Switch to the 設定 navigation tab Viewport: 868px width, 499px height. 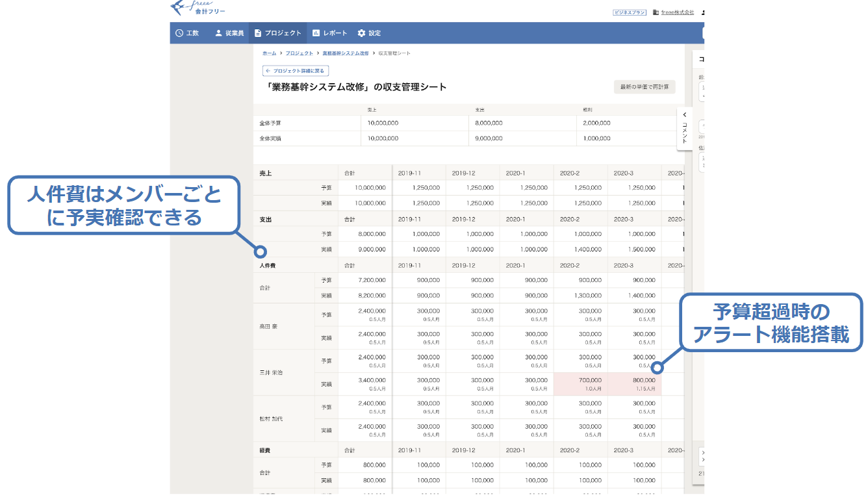tap(373, 32)
